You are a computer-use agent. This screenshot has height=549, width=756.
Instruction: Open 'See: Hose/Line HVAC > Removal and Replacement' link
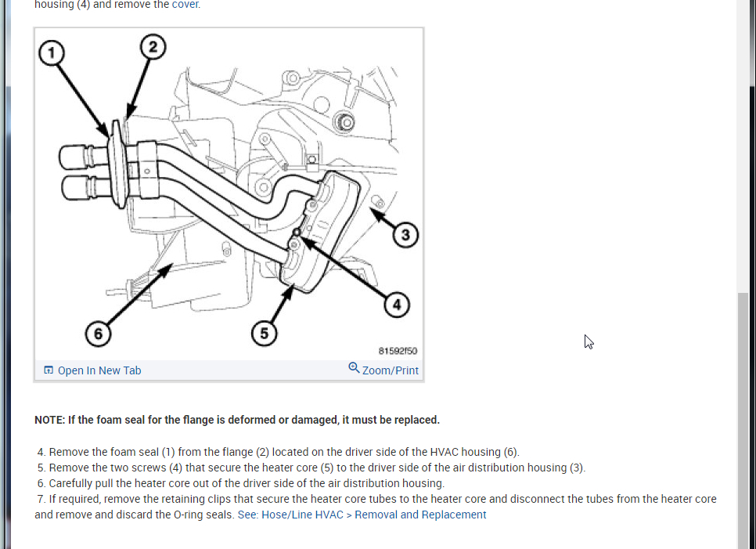point(362,515)
